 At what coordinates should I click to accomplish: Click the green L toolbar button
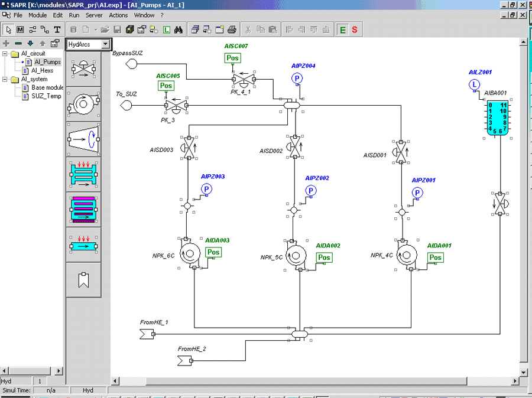[167, 30]
